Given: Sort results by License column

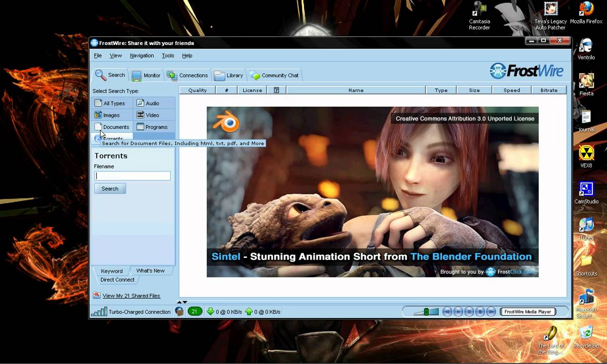Looking at the screenshot, I should click(252, 90).
